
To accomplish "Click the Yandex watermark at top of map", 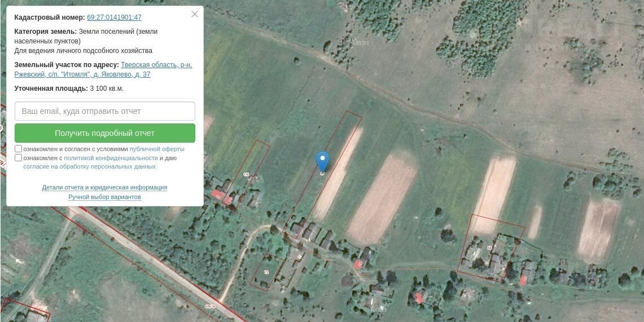I will (361, 42).
